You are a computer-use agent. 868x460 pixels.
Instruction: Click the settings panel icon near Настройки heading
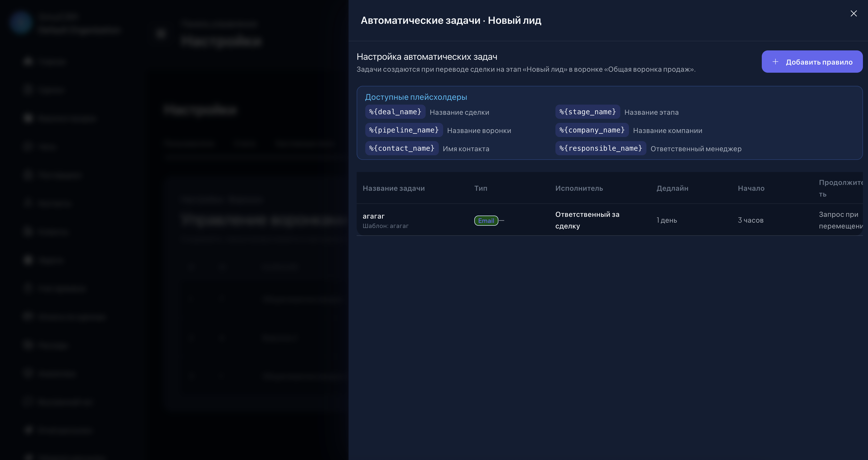click(x=161, y=33)
